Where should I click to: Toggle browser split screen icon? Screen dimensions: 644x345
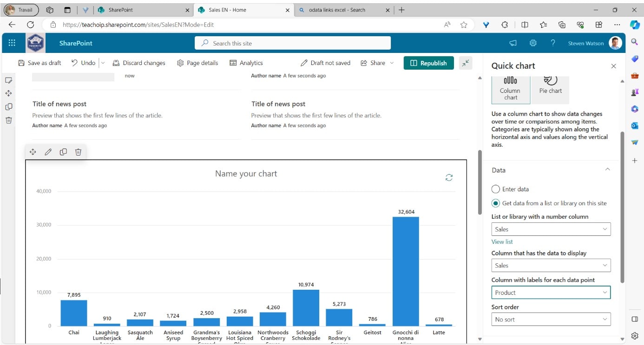tap(525, 25)
